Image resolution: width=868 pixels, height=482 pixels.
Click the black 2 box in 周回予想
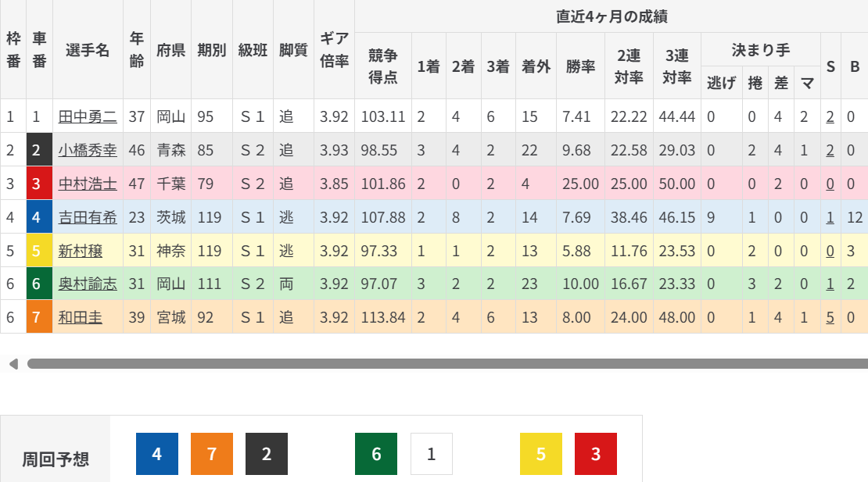[267, 454]
